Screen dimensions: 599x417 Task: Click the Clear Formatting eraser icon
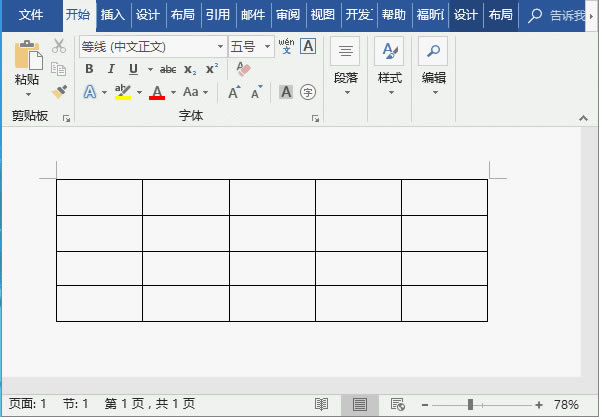(x=243, y=69)
